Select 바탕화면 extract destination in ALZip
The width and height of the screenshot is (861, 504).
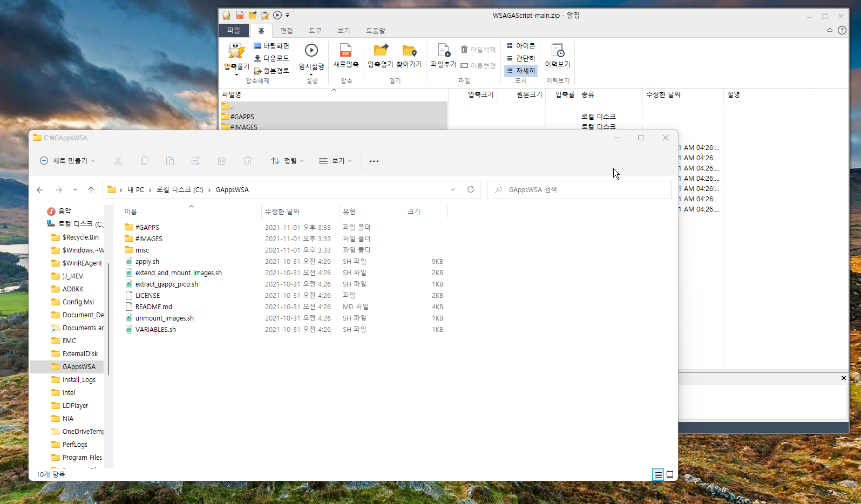tap(272, 46)
